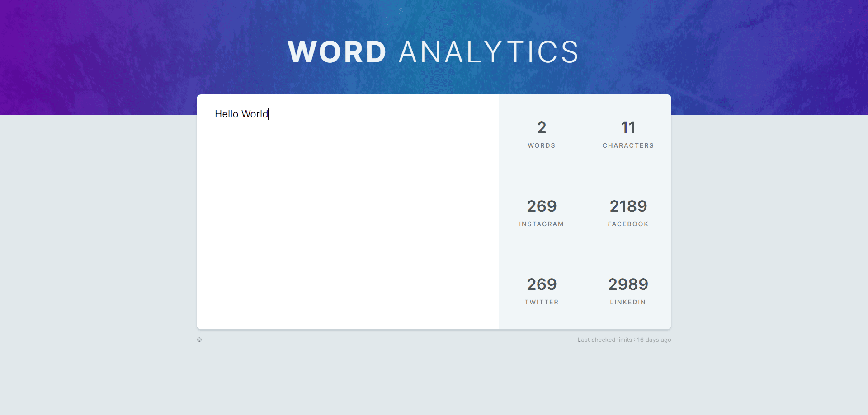
Task: Click the Facebook remaining count 2189
Action: coord(628,206)
